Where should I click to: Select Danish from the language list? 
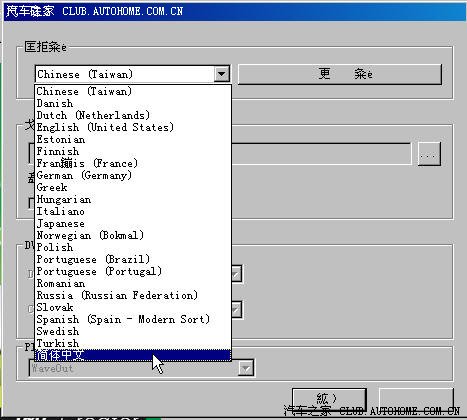tap(133, 103)
